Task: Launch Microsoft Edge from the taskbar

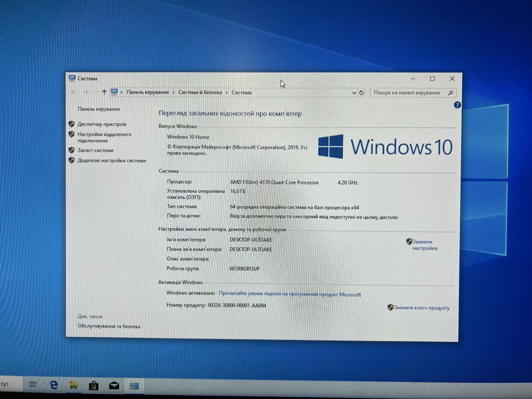Action: [54, 385]
